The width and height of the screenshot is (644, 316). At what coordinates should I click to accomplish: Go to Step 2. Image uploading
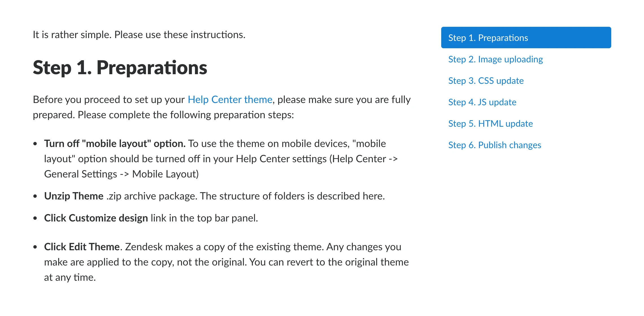coord(495,59)
